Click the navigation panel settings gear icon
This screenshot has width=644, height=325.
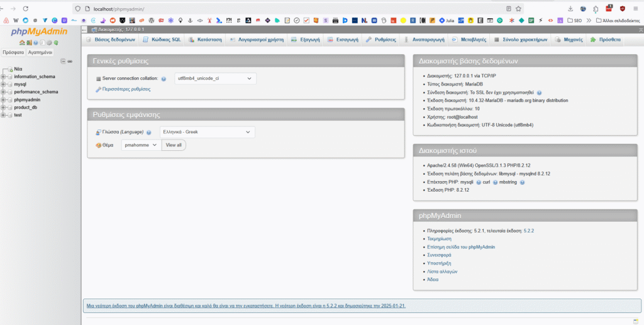50,43
